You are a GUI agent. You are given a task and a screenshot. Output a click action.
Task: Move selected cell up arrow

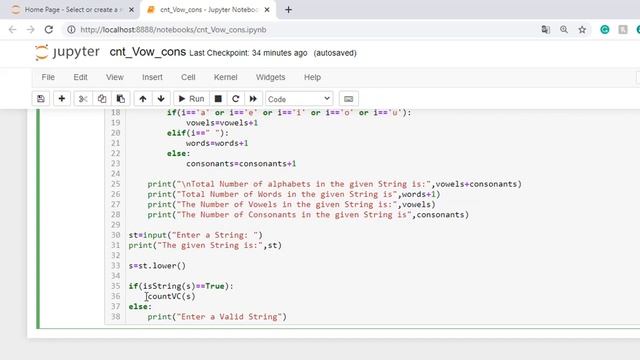tap(143, 99)
